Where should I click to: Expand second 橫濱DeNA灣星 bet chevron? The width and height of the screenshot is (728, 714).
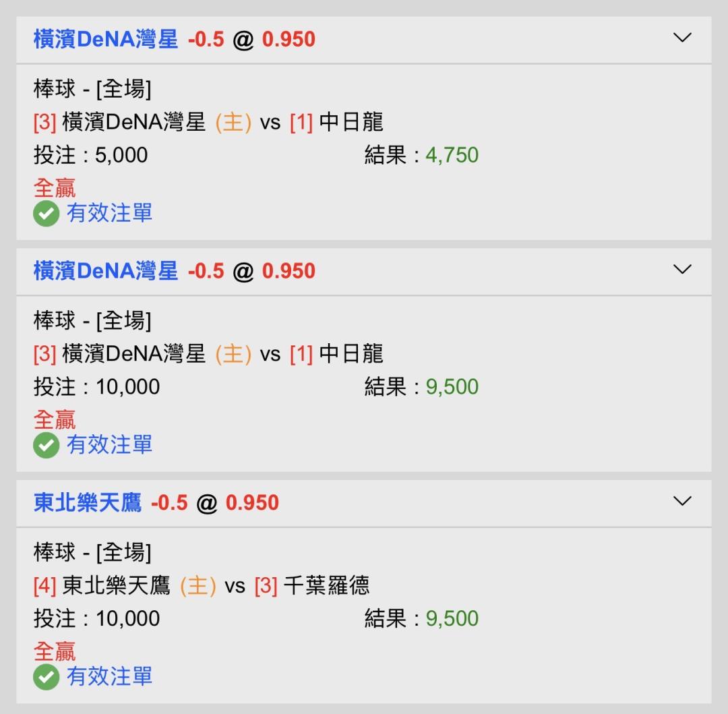tap(682, 270)
